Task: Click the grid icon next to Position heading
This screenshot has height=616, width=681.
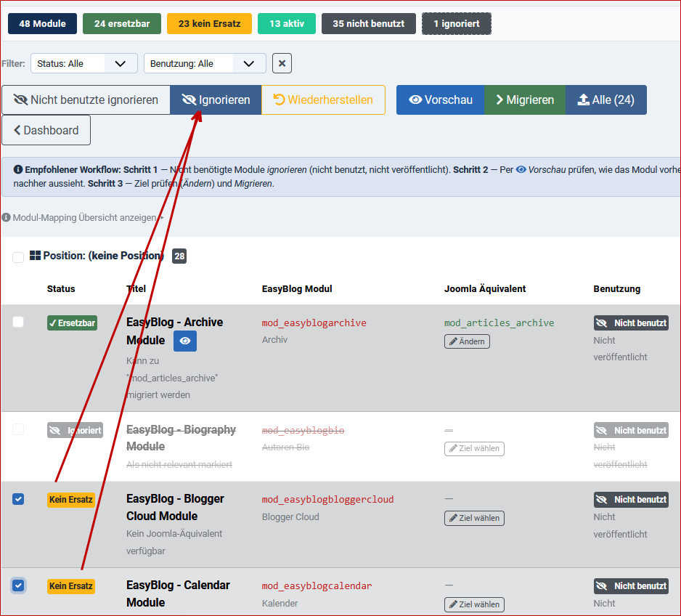Action: (34, 255)
